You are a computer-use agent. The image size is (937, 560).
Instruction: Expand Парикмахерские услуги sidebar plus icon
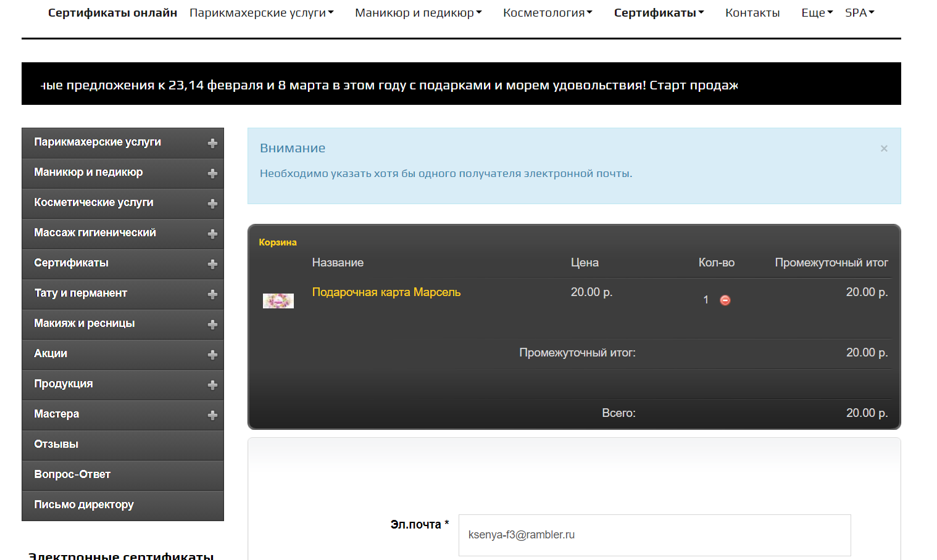212,143
